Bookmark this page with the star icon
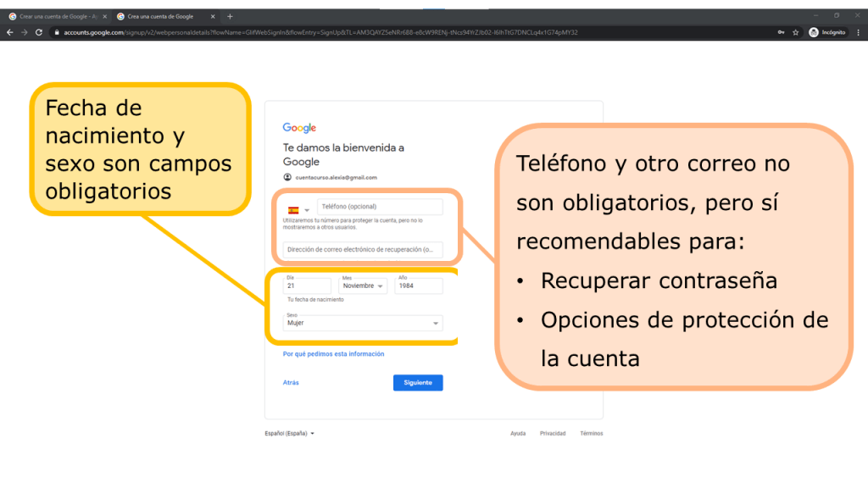The height and width of the screenshot is (488, 868). pos(795,33)
